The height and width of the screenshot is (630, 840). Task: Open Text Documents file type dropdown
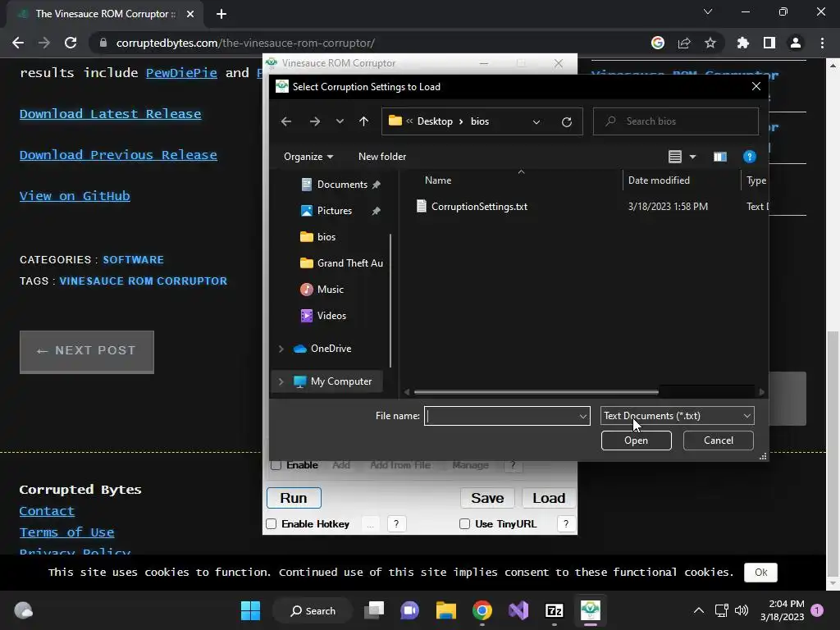677,416
